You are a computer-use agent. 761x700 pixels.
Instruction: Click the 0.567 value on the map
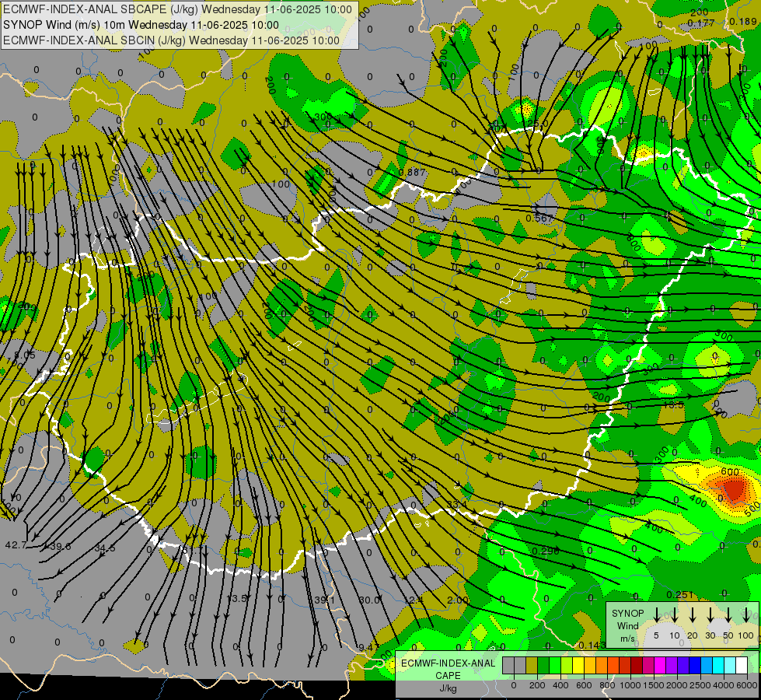[539, 218]
